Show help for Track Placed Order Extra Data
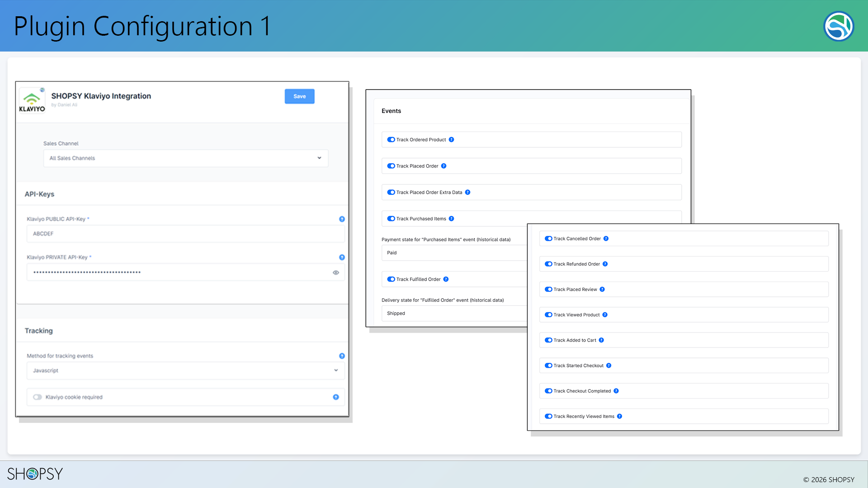 [467, 192]
